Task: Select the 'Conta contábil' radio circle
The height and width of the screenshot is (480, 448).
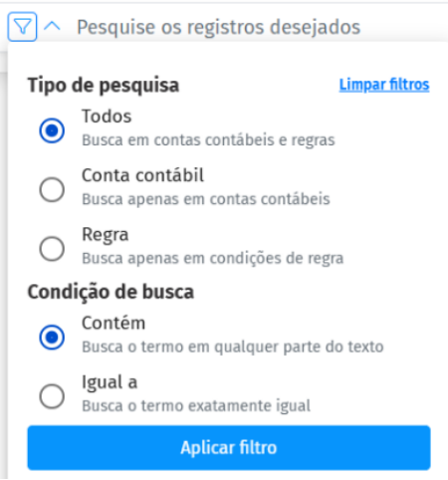Action: (52, 189)
